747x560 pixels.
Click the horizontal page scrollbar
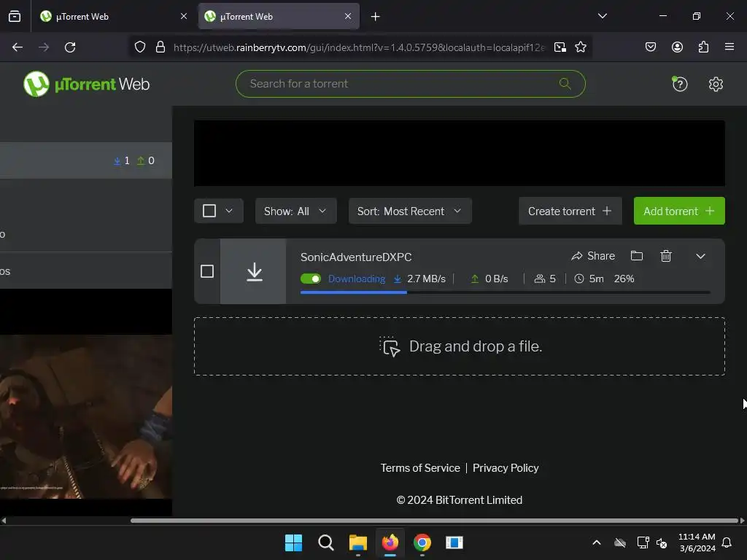click(x=434, y=521)
